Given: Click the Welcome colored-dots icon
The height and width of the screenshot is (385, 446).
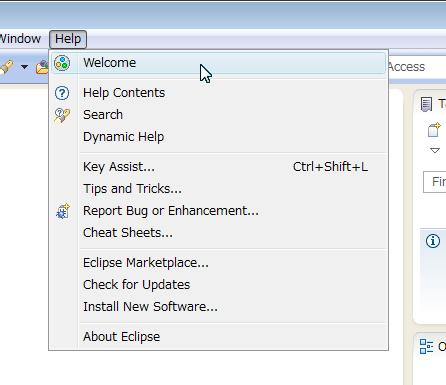Looking at the screenshot, I should point(62,63).
